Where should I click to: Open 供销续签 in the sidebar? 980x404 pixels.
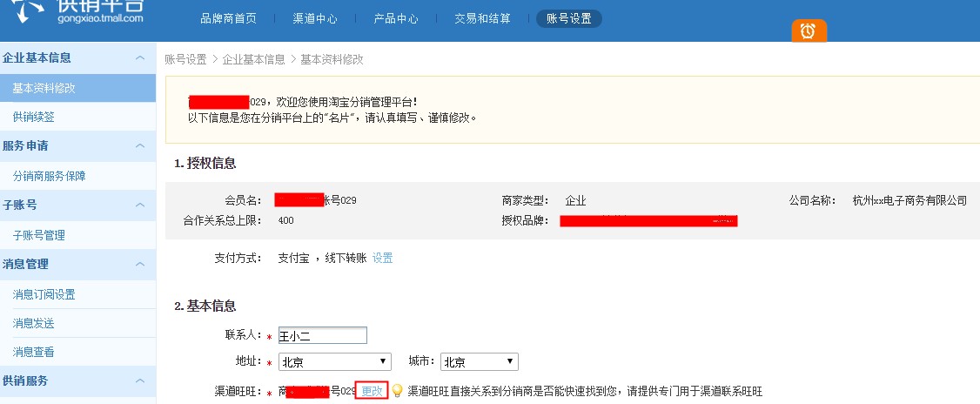(x=33, y=117)
